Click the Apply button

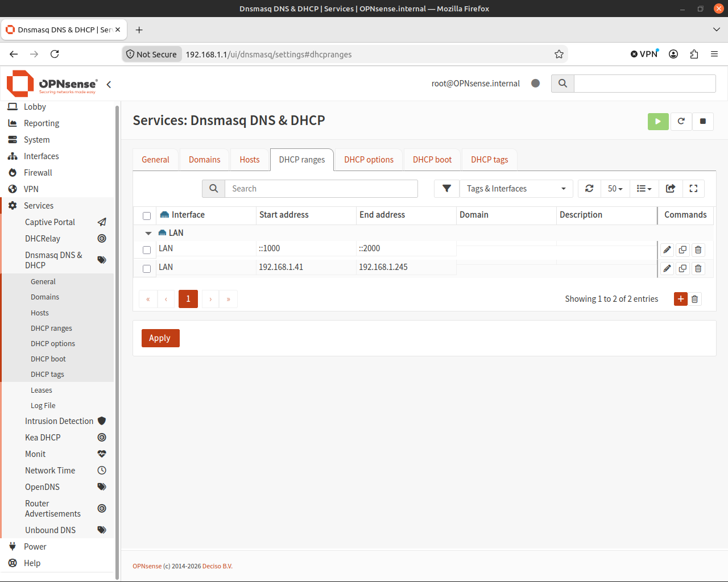coord(160,338)
